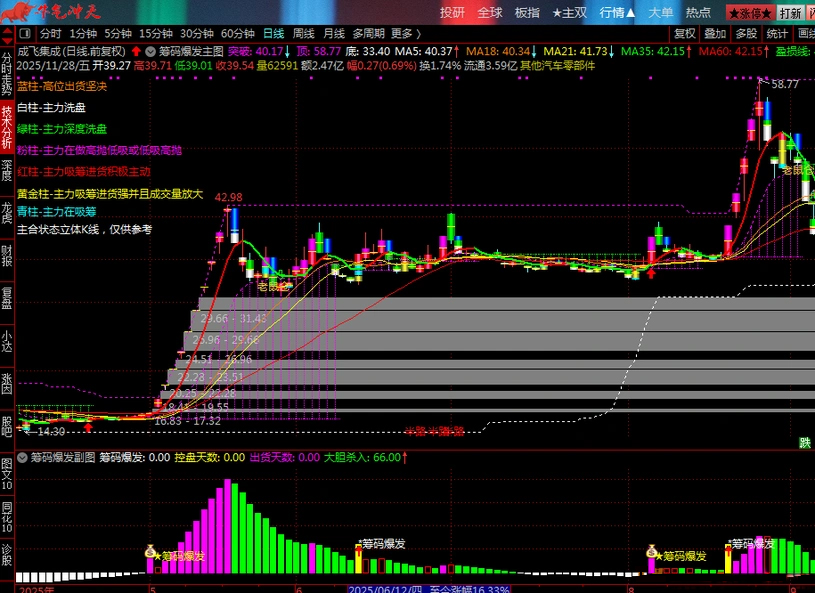Click the ★涨停★ button

[750, 13]
